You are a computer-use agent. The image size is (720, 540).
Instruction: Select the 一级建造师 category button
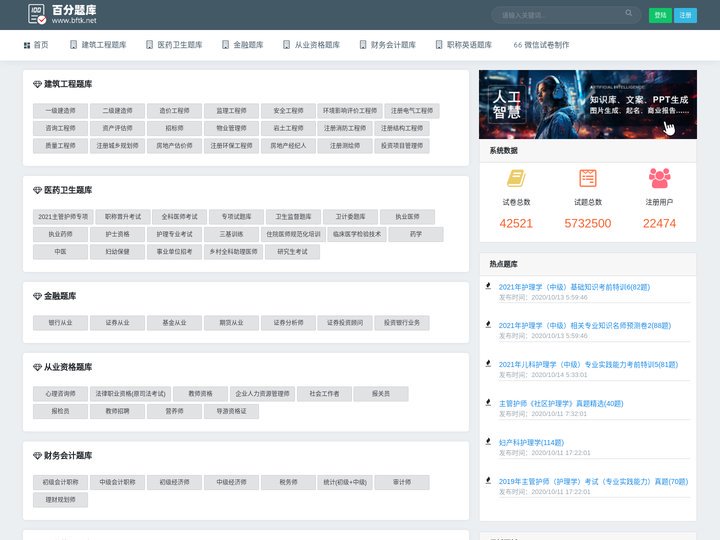(x=60, y=111)
